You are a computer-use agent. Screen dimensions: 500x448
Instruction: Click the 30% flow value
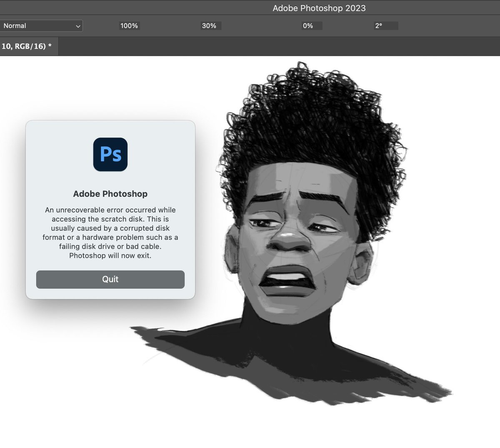point(210,25)
